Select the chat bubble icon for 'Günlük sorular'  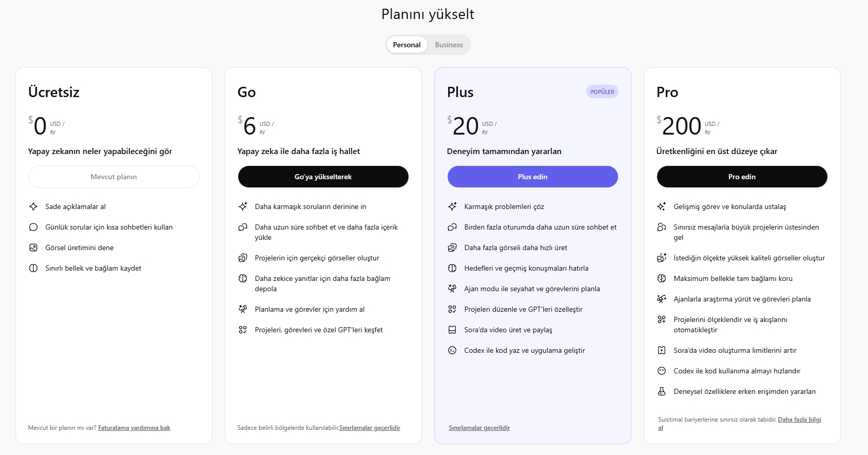pos(33,227)
